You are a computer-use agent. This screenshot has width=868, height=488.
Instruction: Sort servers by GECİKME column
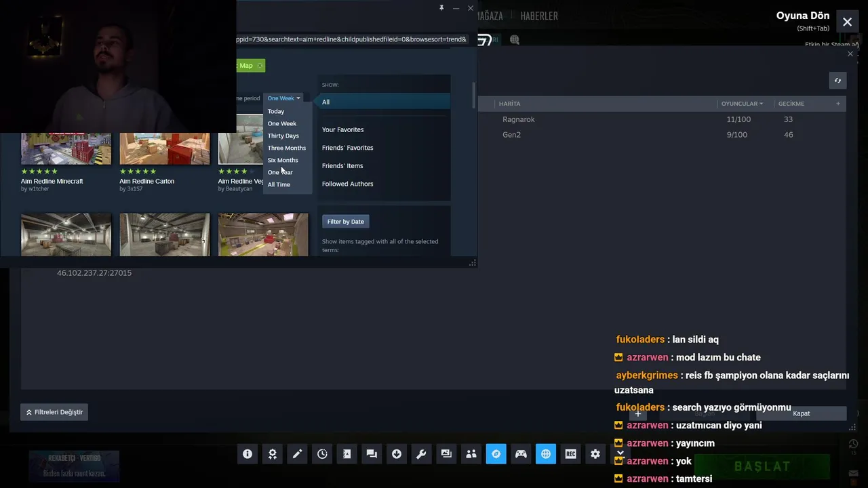coord(791,104)
